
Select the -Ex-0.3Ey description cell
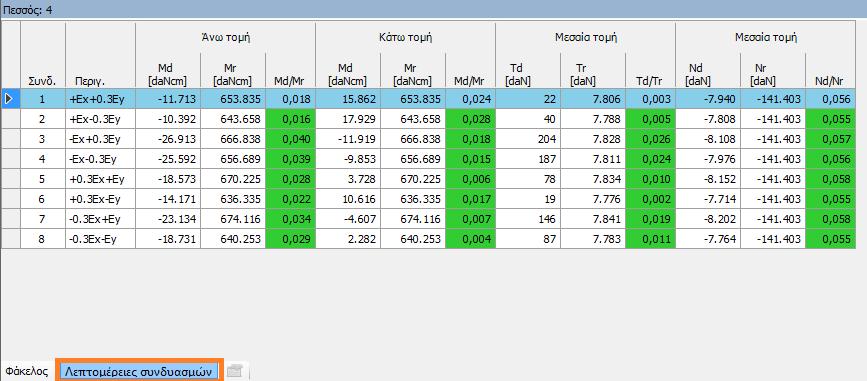(x=100, y=159)
